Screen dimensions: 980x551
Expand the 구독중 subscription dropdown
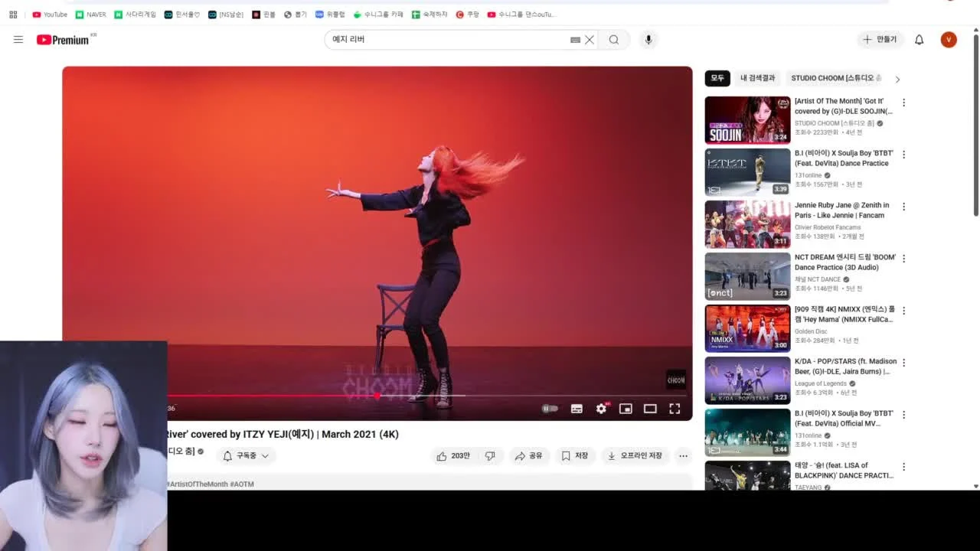246,456
